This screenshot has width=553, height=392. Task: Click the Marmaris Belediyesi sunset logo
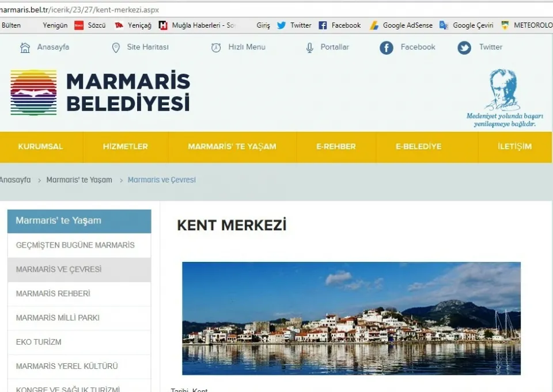(33, 93)
